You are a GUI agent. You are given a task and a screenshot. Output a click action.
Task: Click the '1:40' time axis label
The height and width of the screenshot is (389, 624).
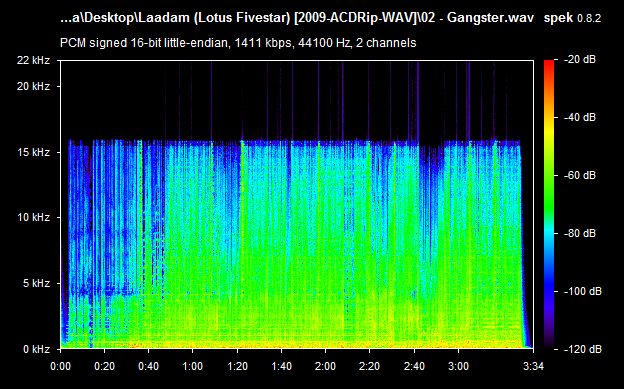[281, 366]
